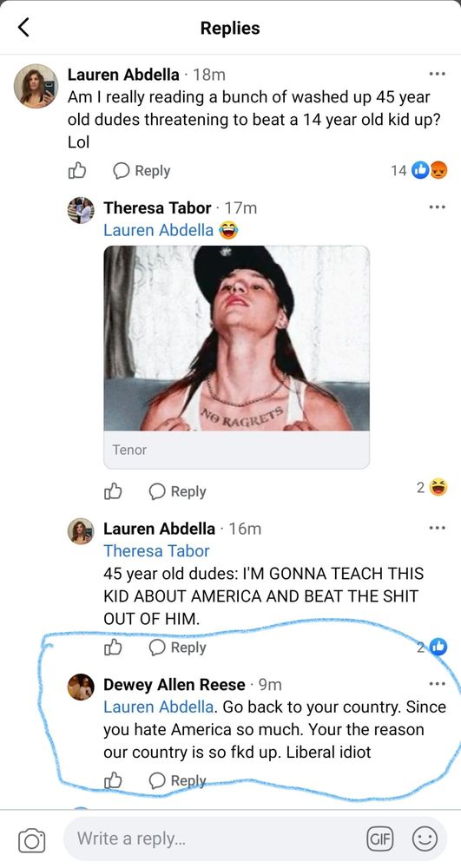
Task: Like Lauren Abdella's 16m reply
Action: (113, 647)
